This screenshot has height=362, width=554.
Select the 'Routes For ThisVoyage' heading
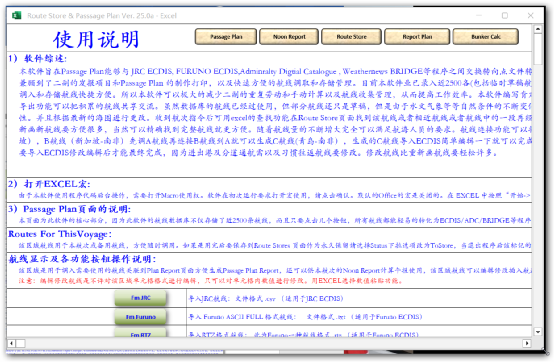pyautogui.click(x=60, y=234)
